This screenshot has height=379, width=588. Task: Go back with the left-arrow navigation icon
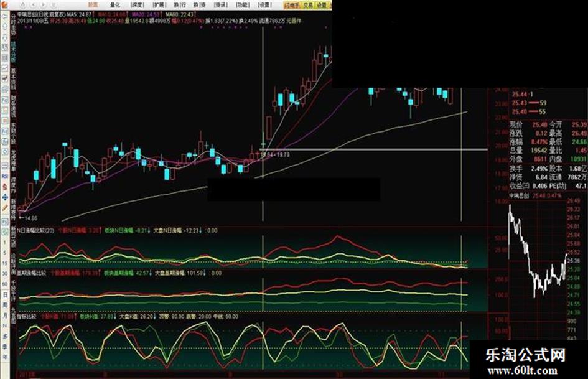[x=33, y=5]
